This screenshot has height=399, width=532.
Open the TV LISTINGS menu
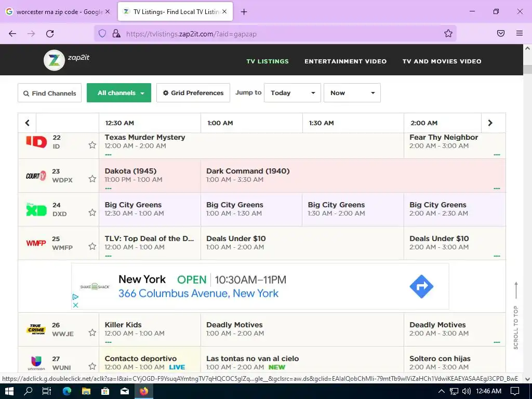tap(268, 61)
